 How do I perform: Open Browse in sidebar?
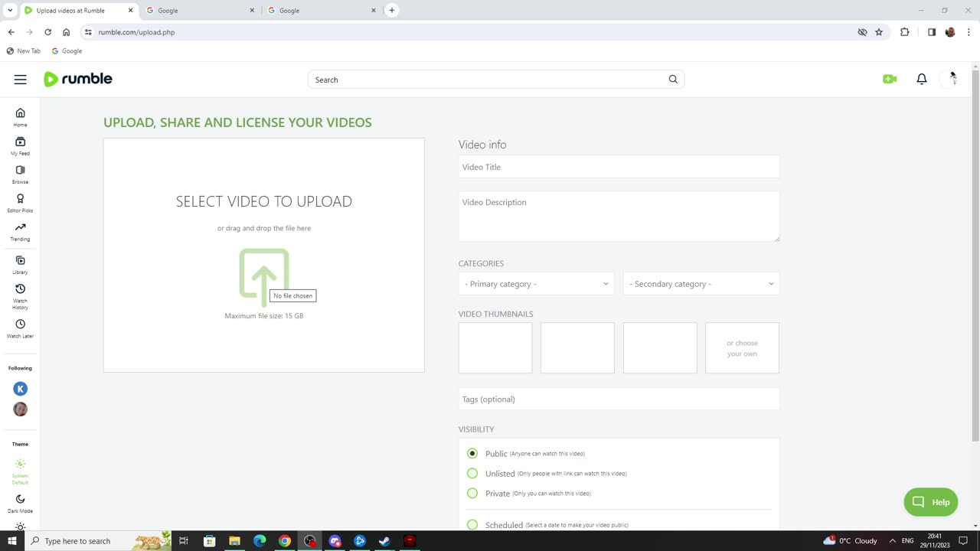point(20,174)
